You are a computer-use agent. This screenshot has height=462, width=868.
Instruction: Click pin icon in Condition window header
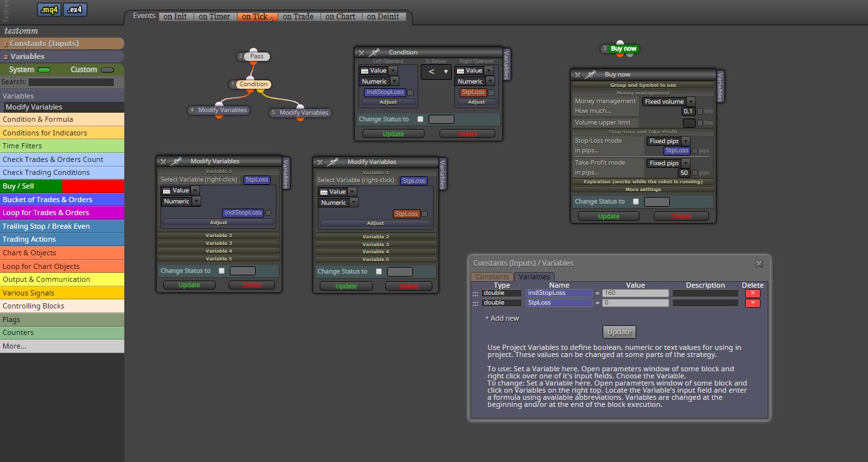pyautogui.click(x=375, y=52)
